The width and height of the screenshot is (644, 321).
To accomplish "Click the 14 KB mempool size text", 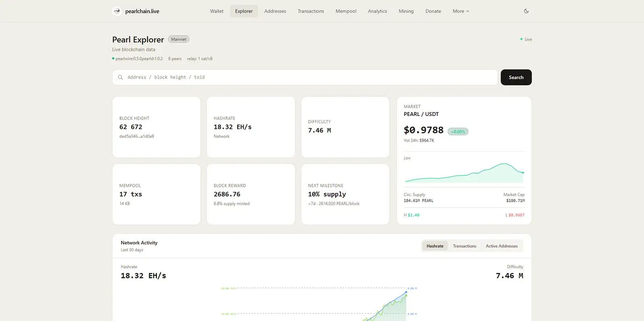I will click(124, 204).
